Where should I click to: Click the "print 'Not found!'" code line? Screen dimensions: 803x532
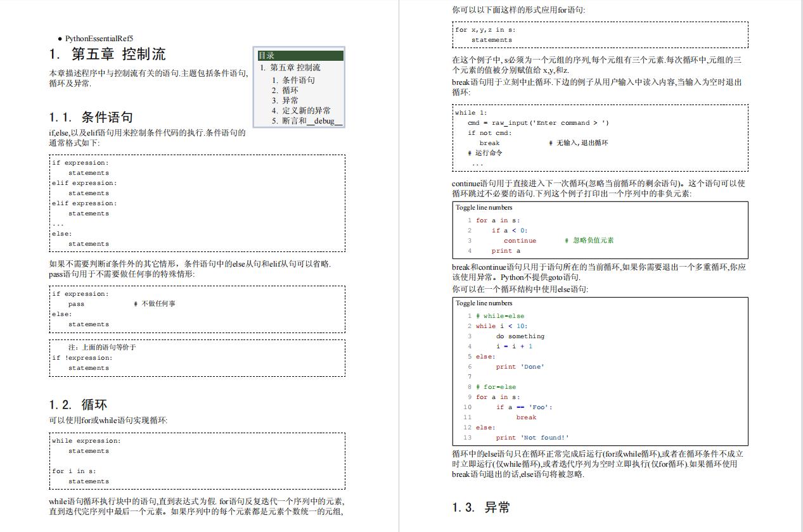coord(532,438)
